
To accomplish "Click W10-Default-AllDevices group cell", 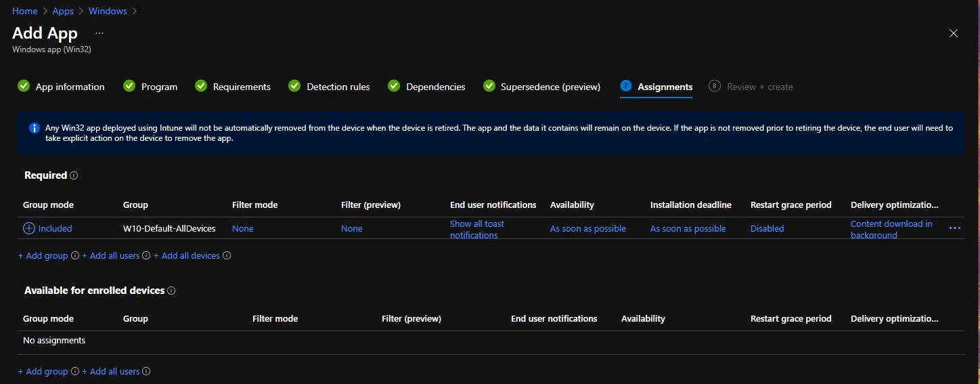I will (x=169, y=229).
